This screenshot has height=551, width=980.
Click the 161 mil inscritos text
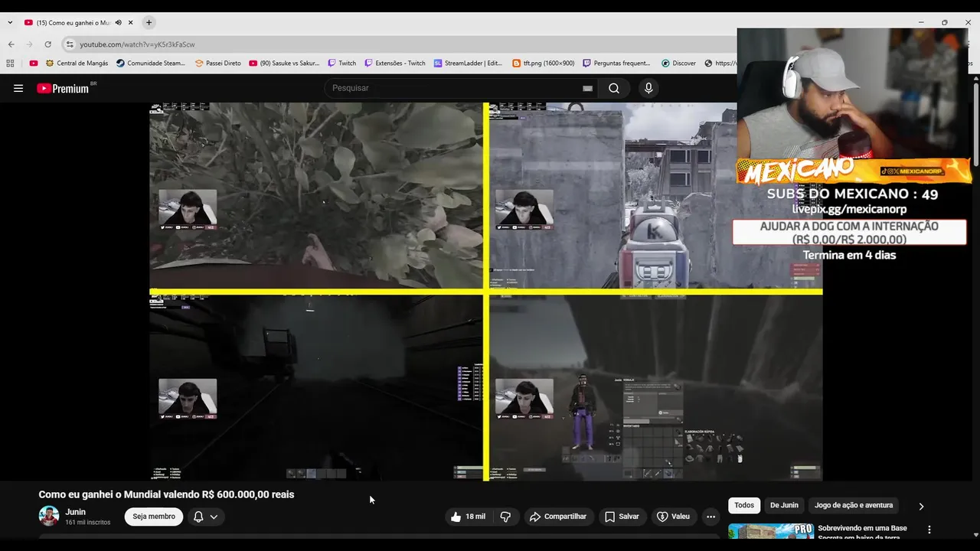88,522
